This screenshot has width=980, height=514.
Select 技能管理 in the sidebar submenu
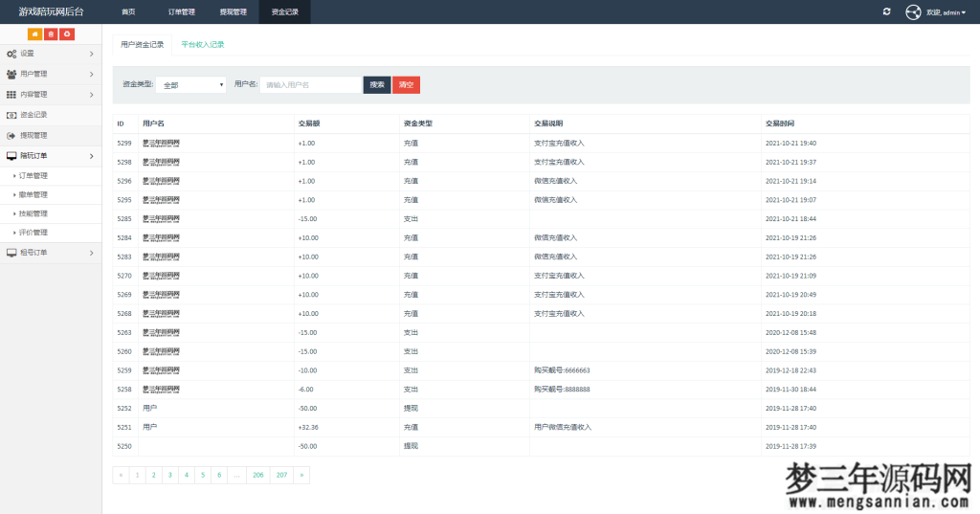coord(33,213)
